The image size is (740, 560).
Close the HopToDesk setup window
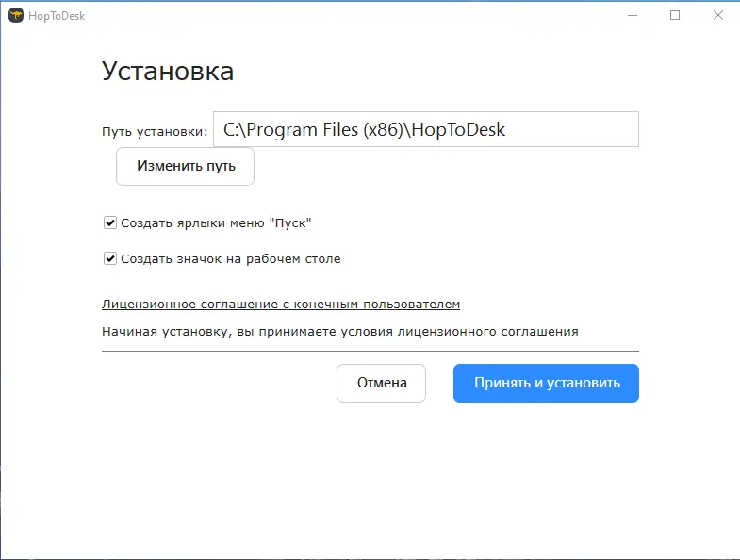point(717,16)
